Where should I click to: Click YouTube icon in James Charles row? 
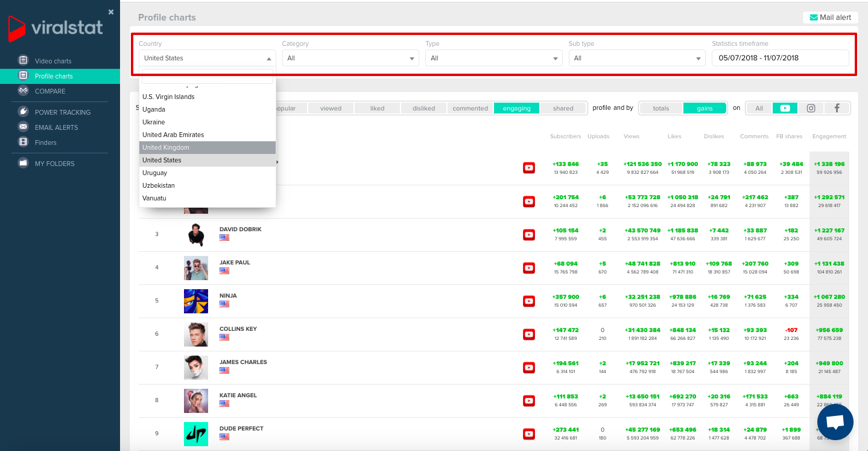(x=528, y=367)
